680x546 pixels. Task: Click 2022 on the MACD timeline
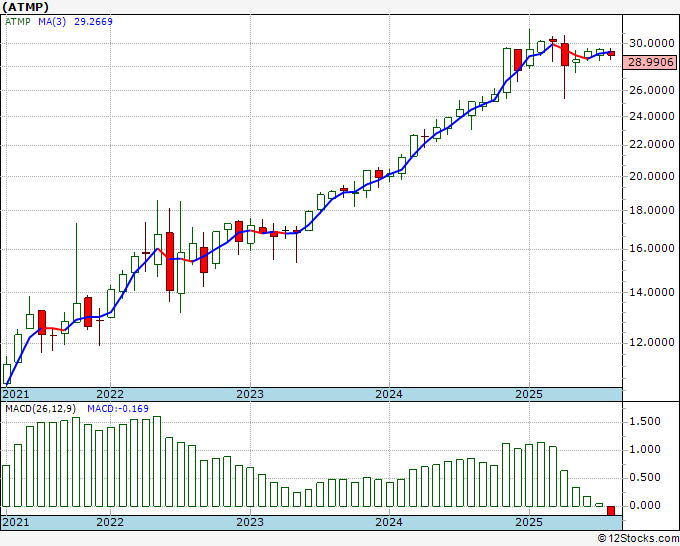[x=110, y=522]
